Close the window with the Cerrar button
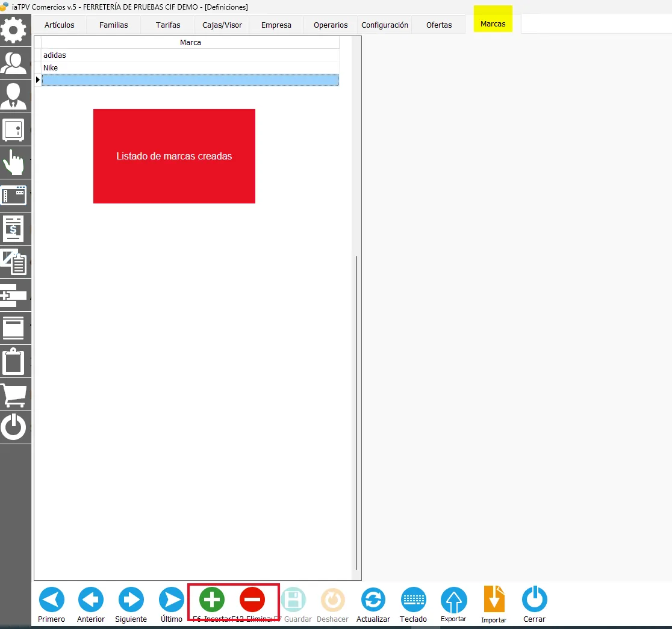Screen dimensions: 672x629 point(535,599)
